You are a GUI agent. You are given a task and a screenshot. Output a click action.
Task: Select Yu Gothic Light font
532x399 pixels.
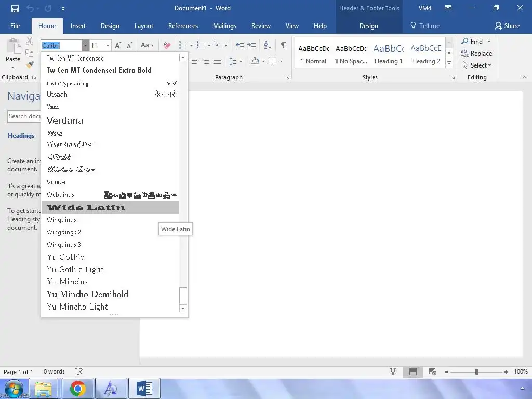110,270
